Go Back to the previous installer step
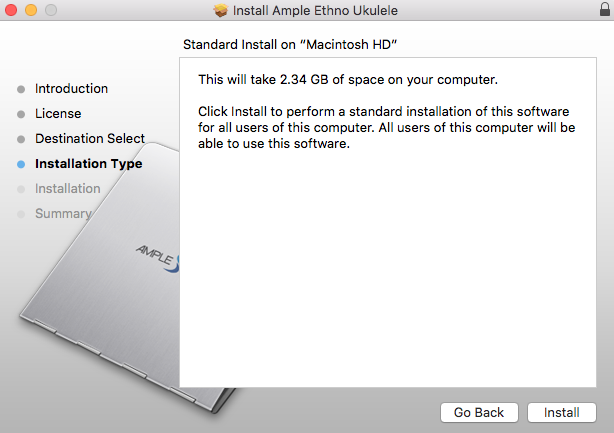The image size is (614, 433). 479,412
